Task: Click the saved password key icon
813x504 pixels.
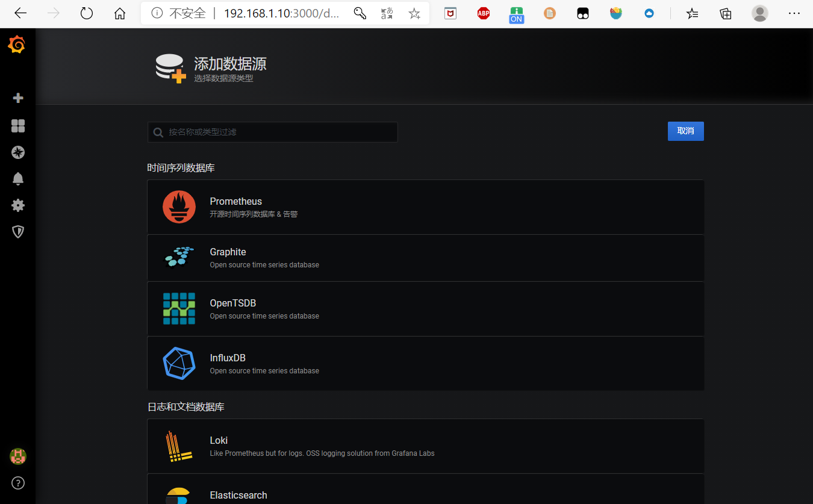Action: point(360,13)
